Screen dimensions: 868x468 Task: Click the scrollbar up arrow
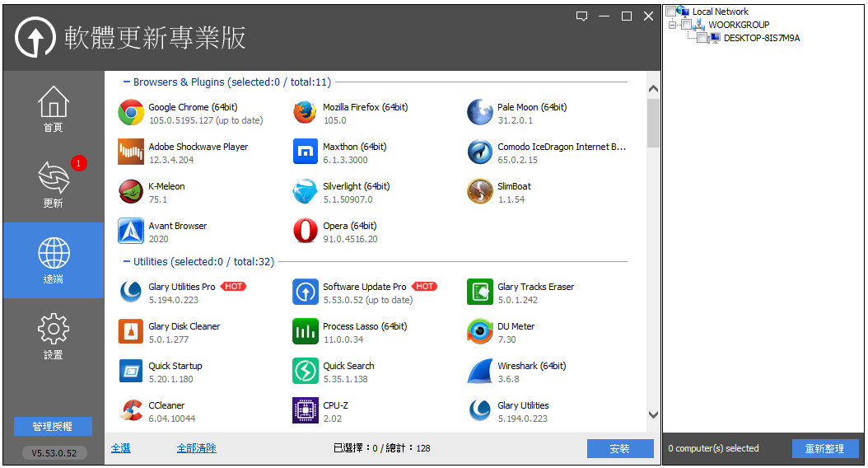653,89
